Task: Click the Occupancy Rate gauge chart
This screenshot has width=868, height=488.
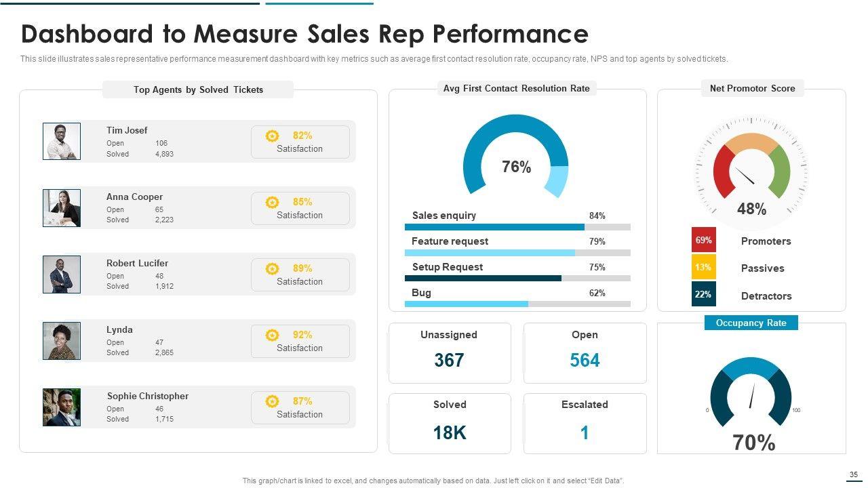Action: pyautogui.click(x=751, y=393)
